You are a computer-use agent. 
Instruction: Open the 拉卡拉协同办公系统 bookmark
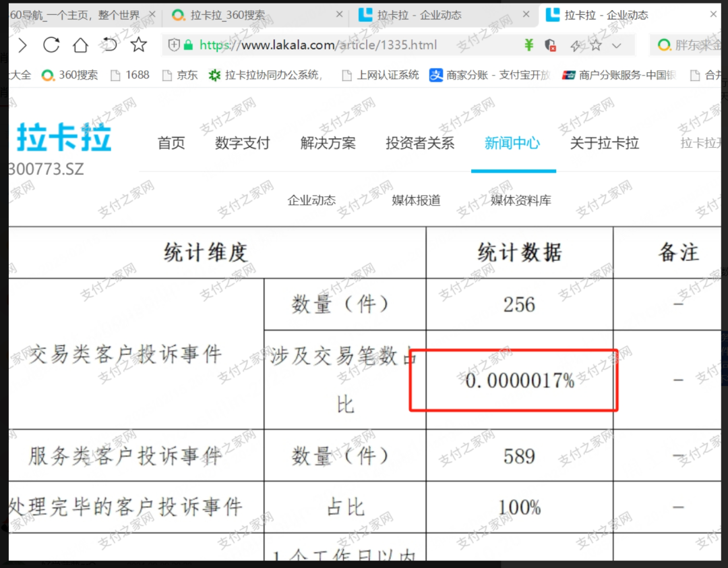265,75
